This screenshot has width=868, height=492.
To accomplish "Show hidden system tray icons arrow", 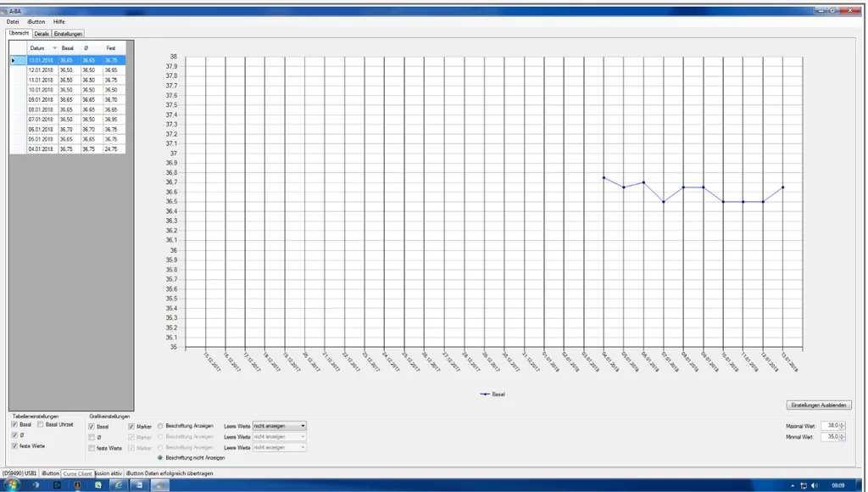I will tap(793, 486).
